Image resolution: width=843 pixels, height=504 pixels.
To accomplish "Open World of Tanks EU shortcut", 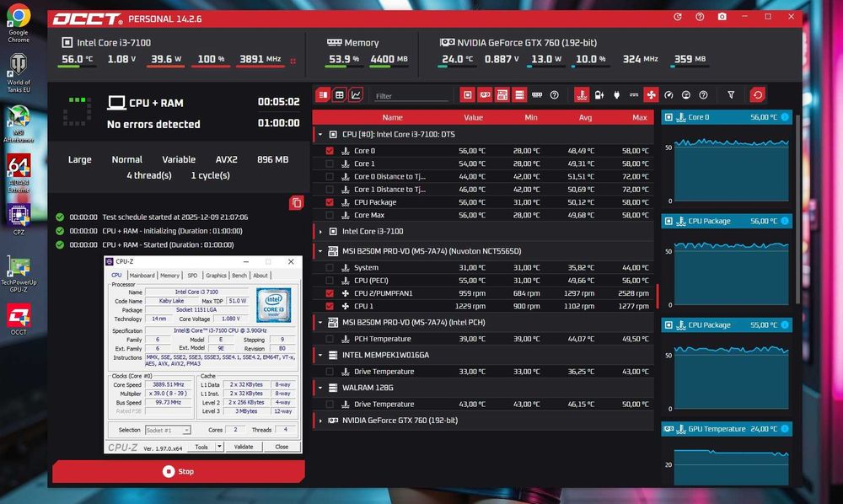I will [x=19, y=73].
